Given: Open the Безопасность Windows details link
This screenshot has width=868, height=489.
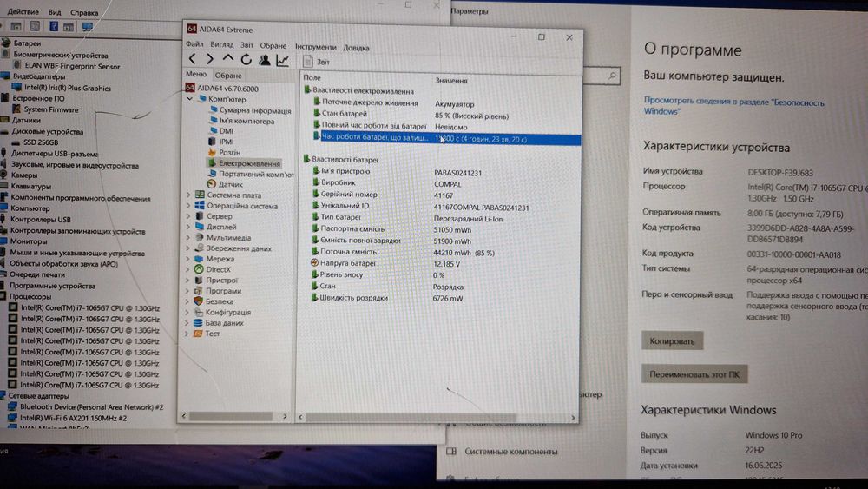Looking at the screenshot, I should coord(733,106).
